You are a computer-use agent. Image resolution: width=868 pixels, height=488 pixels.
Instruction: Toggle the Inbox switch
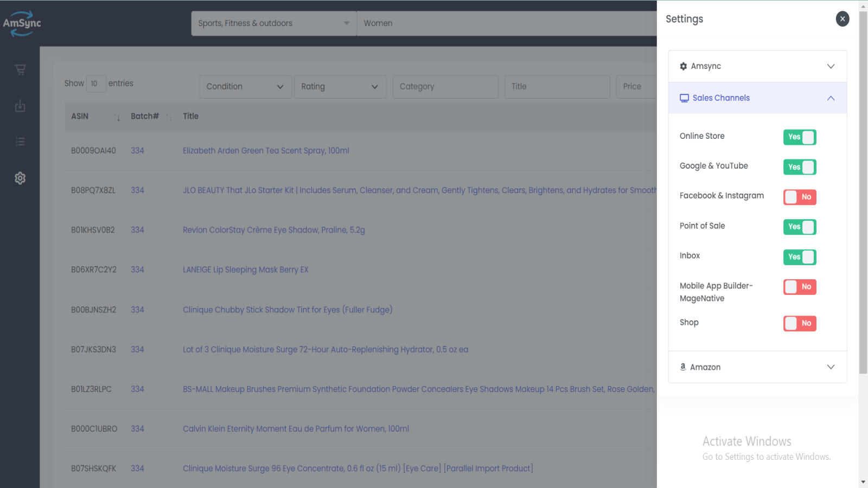(x=800, y=257)
